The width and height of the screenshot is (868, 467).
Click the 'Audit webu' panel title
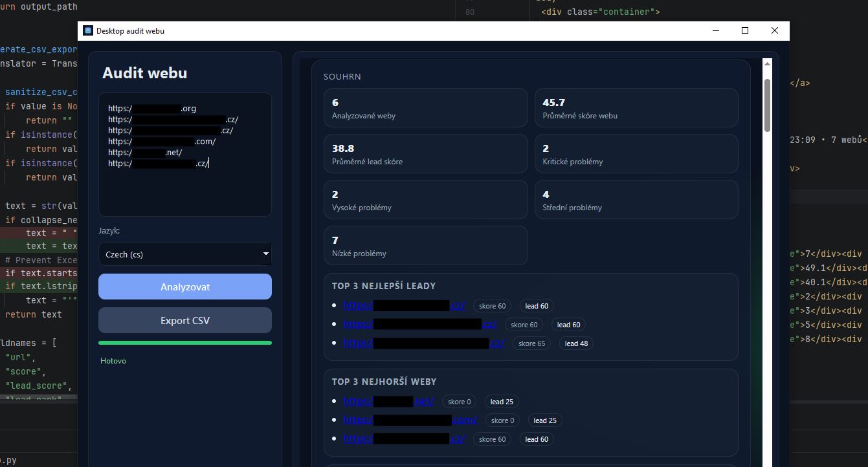pyautogui.click(x=145, y=73)
